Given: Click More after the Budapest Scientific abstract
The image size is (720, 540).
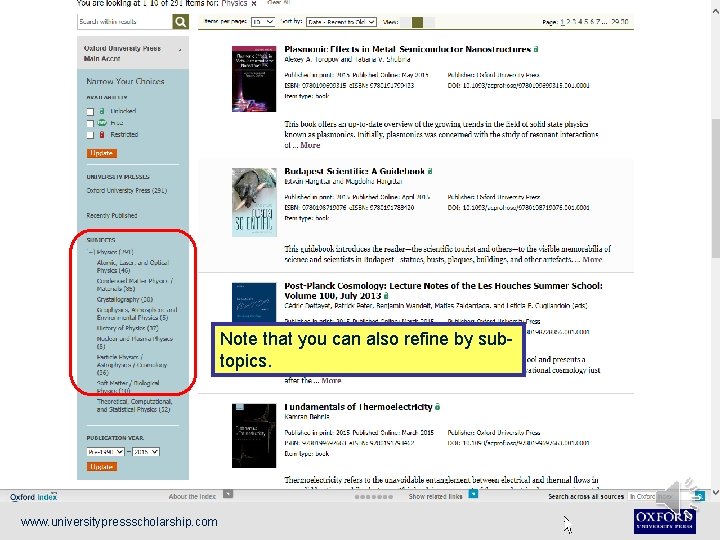Looking at the screenshot, I should pyautogui.click(x=592, y=259).
